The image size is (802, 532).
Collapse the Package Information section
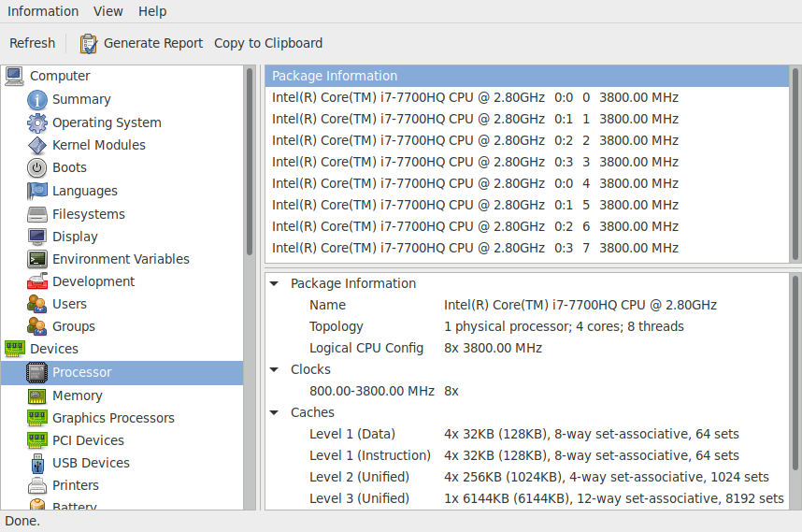tap(274, 283)
